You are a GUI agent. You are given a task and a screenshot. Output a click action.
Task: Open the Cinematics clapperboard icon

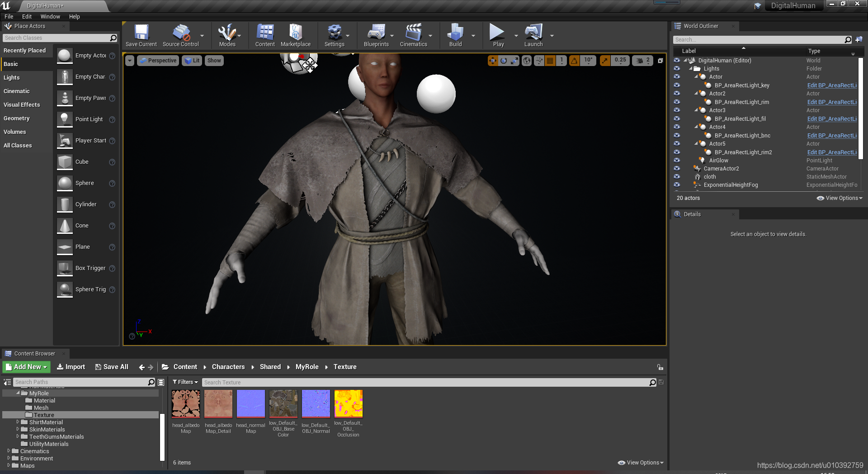click(413, 33)
